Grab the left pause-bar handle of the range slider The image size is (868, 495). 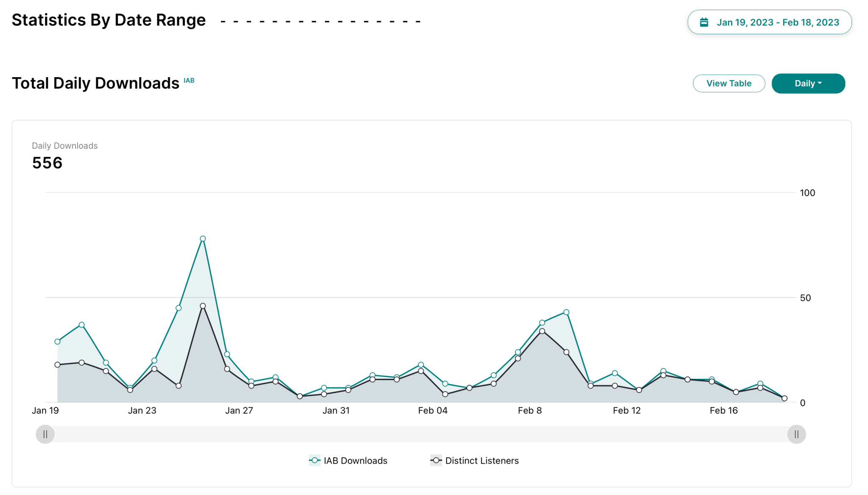pyautogui.click(x=45, y=434)
